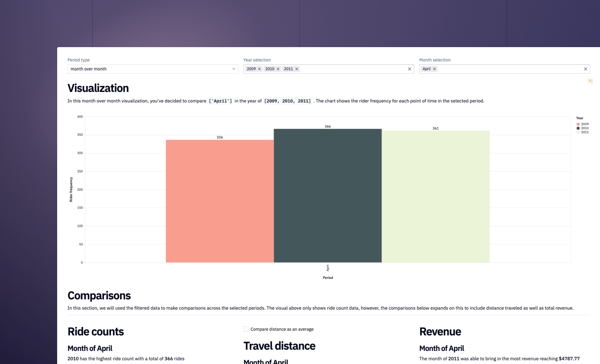Screen dimensions: 600x364
Task: Open the Month selection dropdown list
Action: [507, 69]
